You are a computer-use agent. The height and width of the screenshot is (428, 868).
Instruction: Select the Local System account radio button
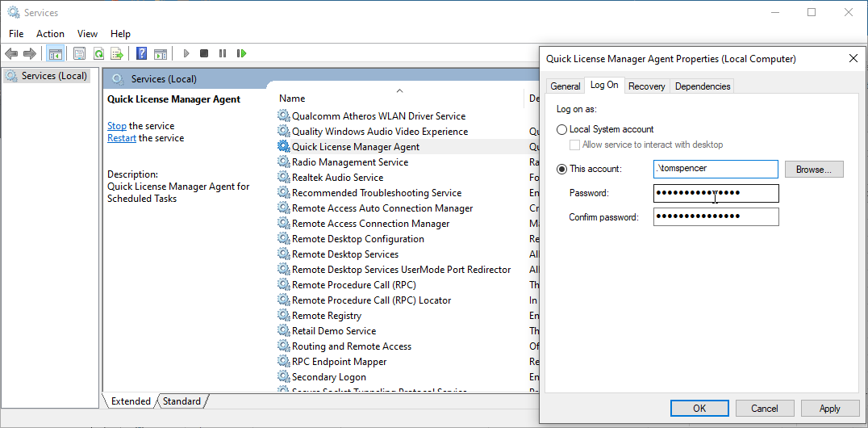coord(561,130)
